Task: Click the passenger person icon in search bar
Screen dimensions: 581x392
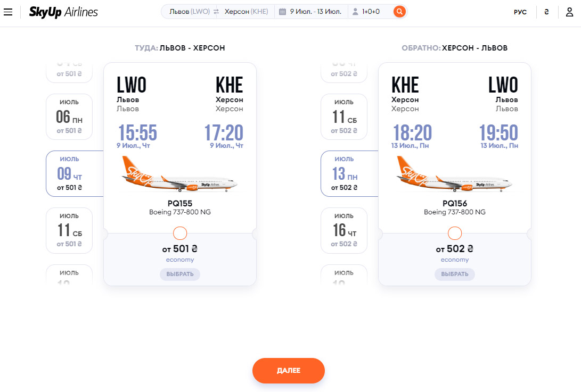Action: point(355,12)
